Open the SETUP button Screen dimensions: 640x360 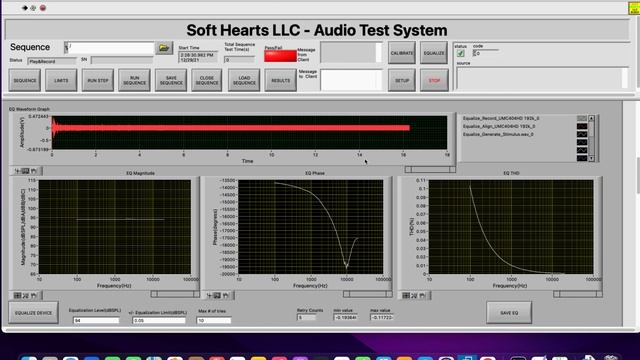point(402,80)
